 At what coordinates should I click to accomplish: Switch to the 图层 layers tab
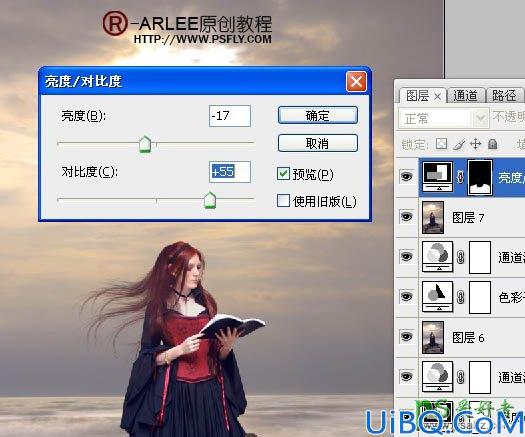pyautogui.click(x=417, y=96)
